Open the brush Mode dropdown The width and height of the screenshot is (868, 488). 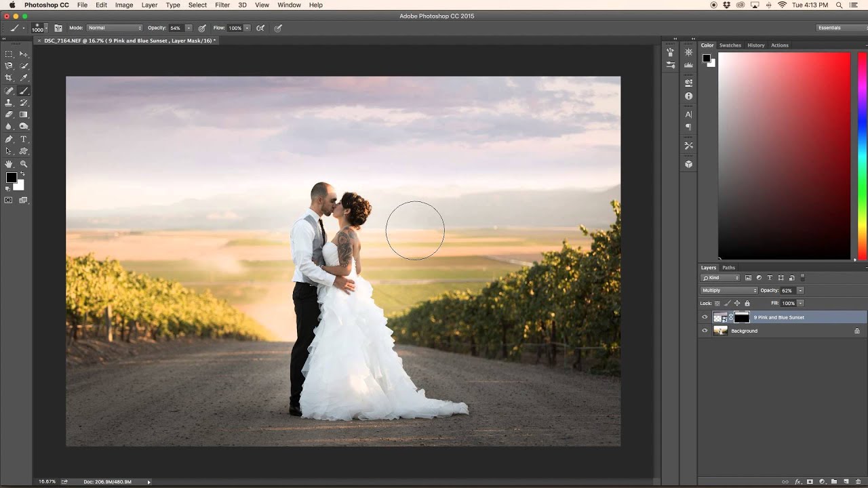(x=115, y=28)
